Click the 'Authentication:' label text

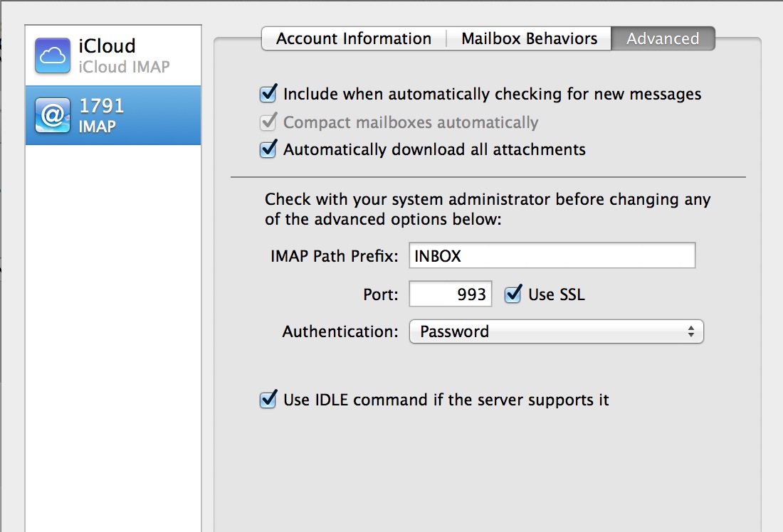point(341,331)
